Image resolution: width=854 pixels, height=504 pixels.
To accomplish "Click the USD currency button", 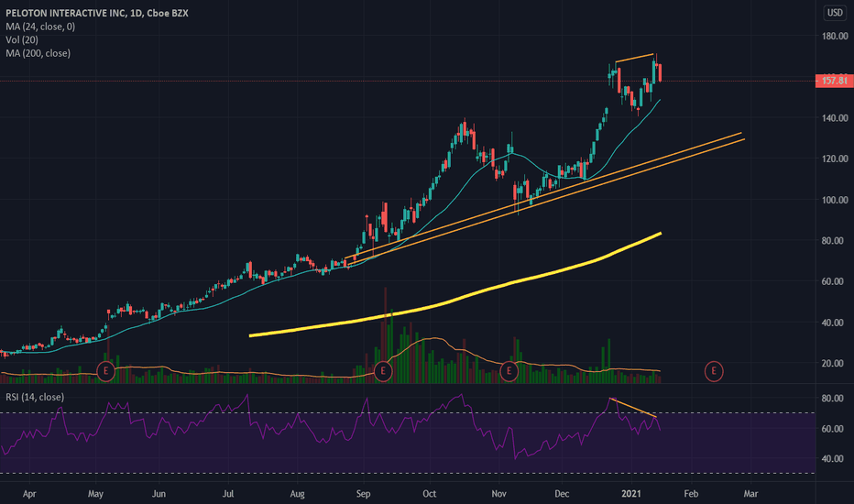I will coord(835,13).
